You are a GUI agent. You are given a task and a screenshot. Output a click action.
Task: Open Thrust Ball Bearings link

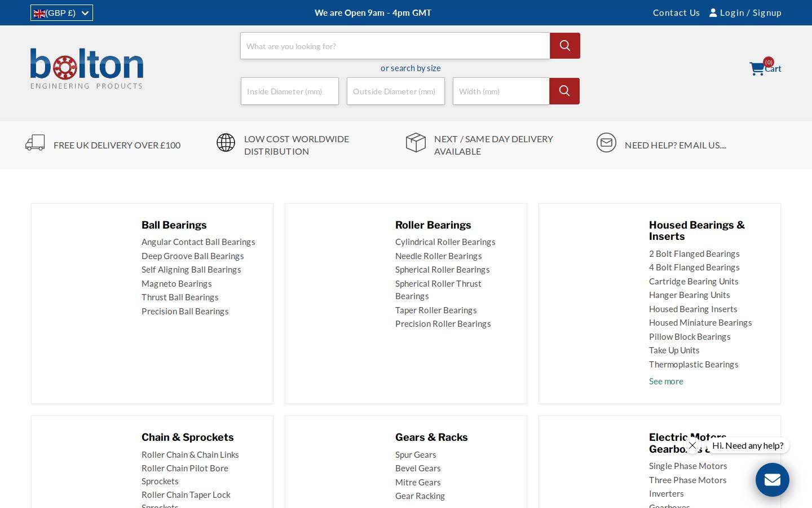180,297
